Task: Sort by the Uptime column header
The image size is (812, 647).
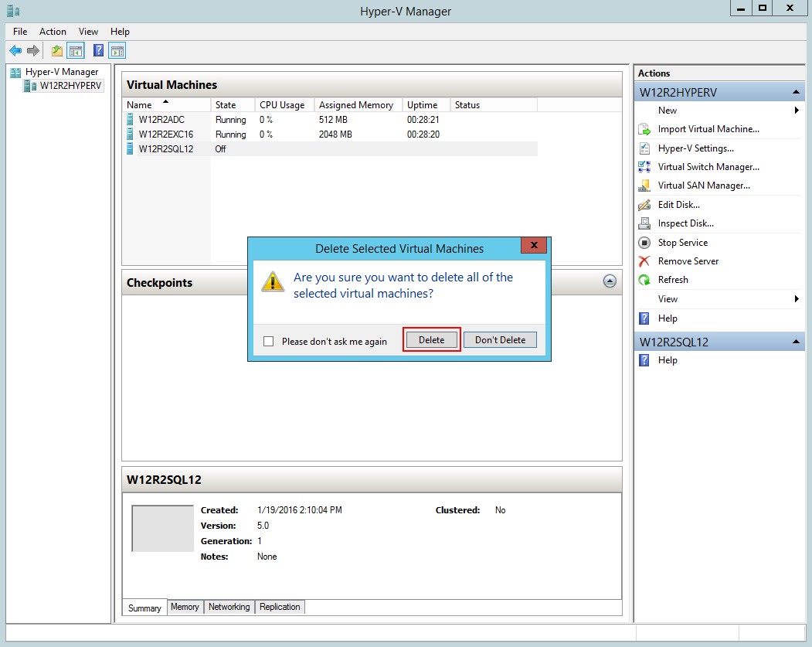Action: [x=426, y=104]
